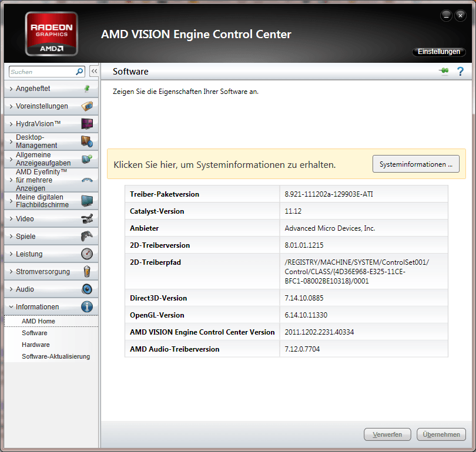Expand the Angeheftet section
The height and width of the screenshot is (452, 476).
(x=11, y=89)
